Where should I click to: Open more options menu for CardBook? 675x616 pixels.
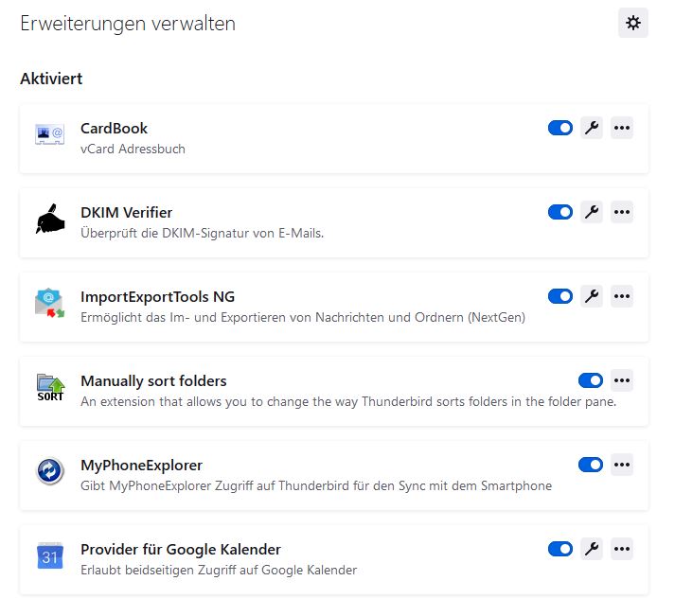[x=622, y=128]
